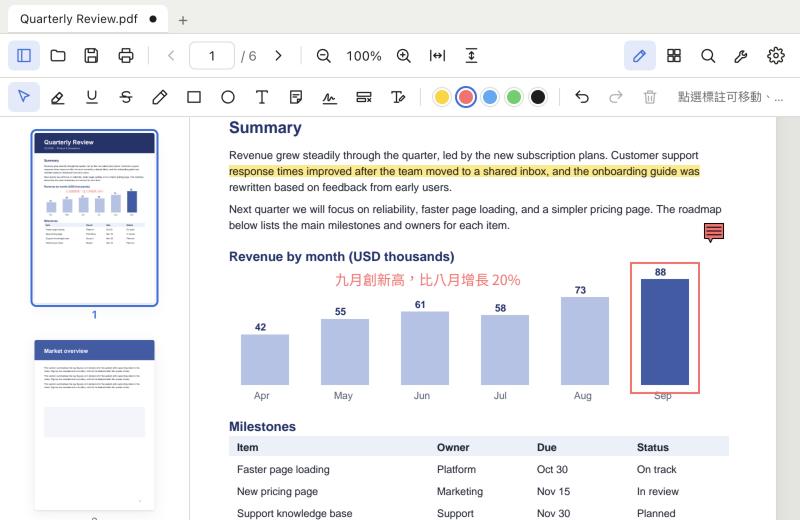Switch to the Quarterly Review.pdf tab

pos(88,19)
